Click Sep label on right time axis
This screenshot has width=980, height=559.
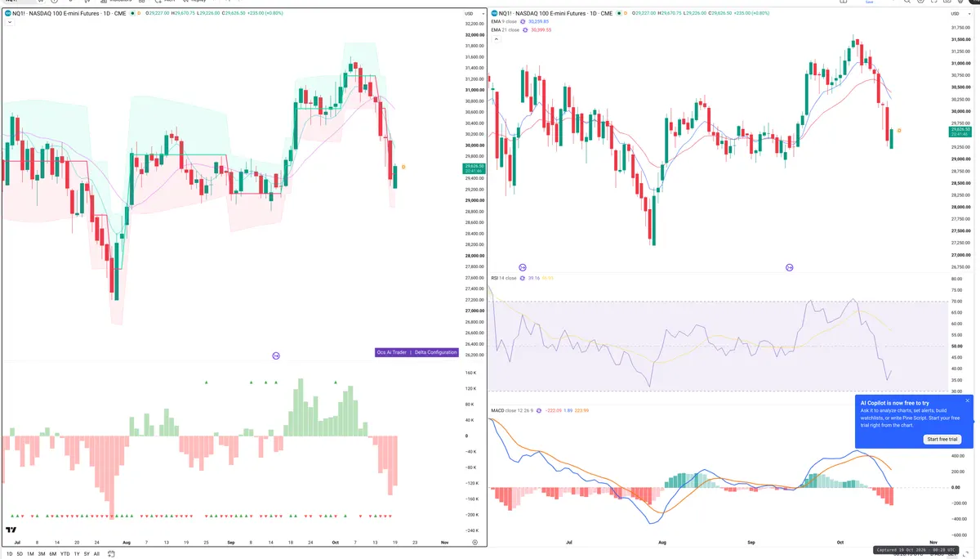750,541
